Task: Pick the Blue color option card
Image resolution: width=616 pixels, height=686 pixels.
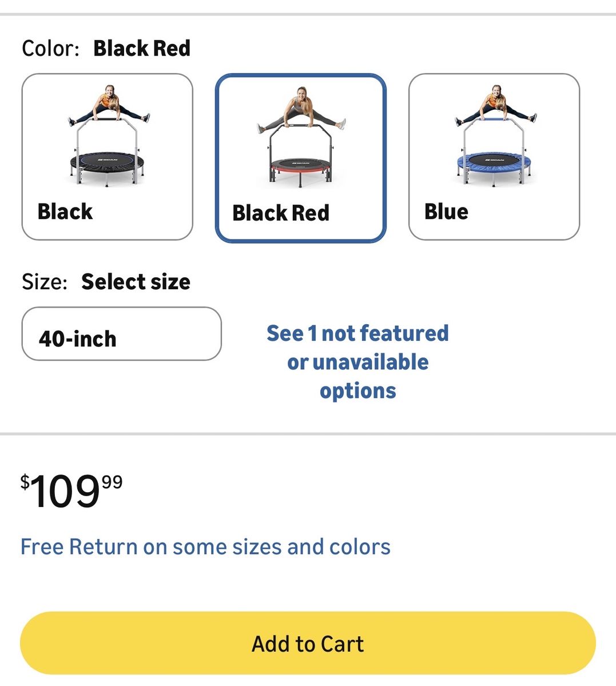Action: pyautogui.click(x=494, y=157)
